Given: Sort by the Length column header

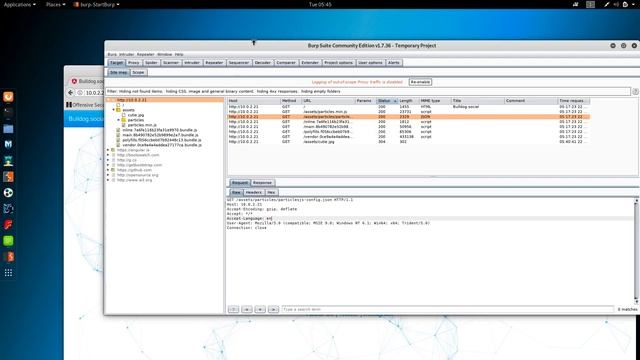Looking at the screenshot, I should [x=408, y=101].
